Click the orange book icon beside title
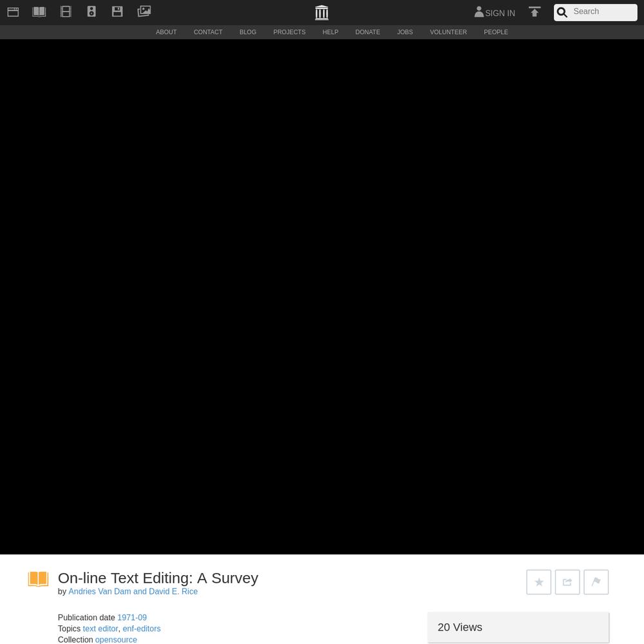The height and width of the screenshot is (644, 644). tap(38, 579)
